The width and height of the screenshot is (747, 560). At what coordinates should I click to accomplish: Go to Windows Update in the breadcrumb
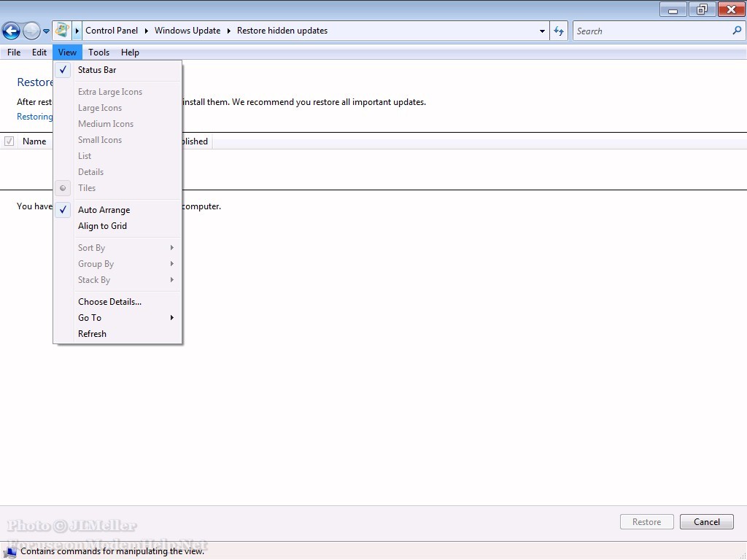pyautogui.click(x=187, y=31)
